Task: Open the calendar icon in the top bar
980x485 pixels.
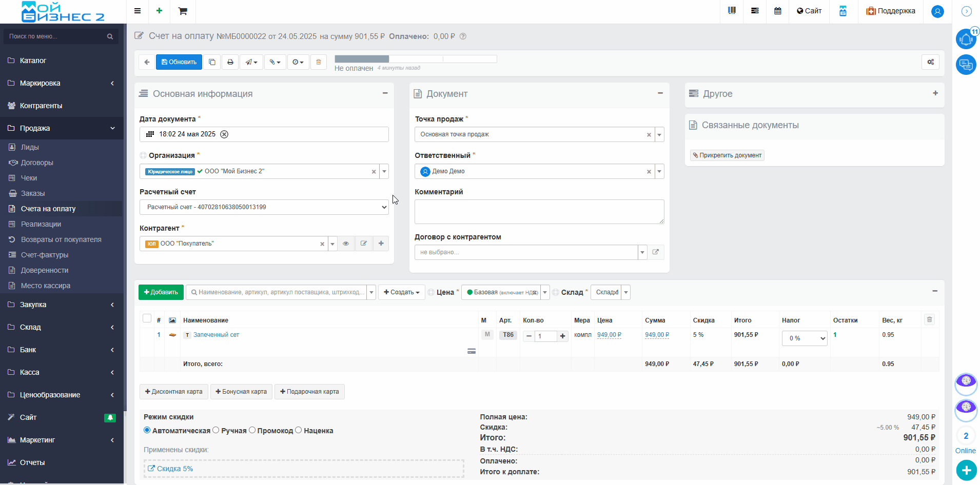Action: [x=778, y=11]
